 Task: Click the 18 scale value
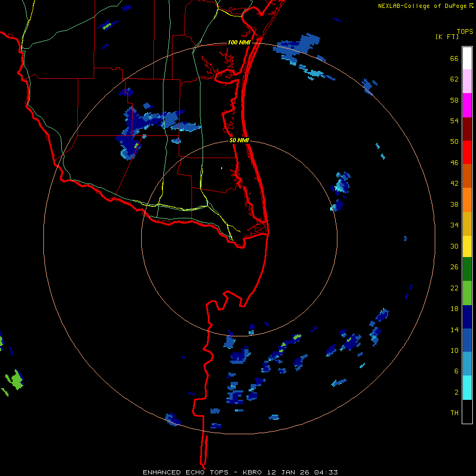click(454, 309)
